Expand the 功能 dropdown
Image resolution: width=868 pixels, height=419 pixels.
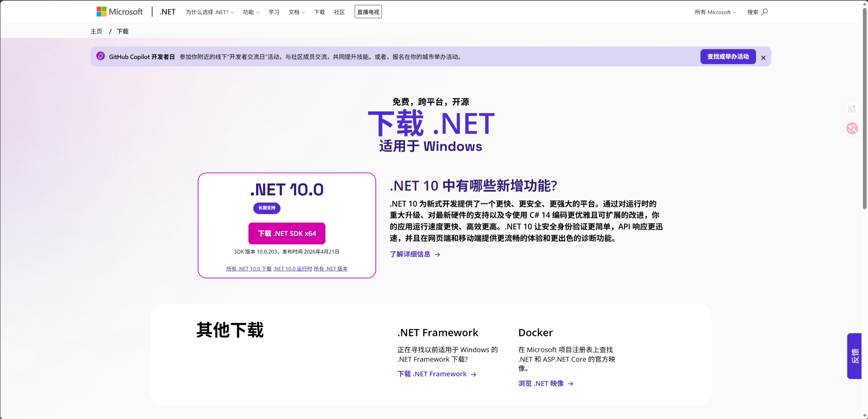251,12
